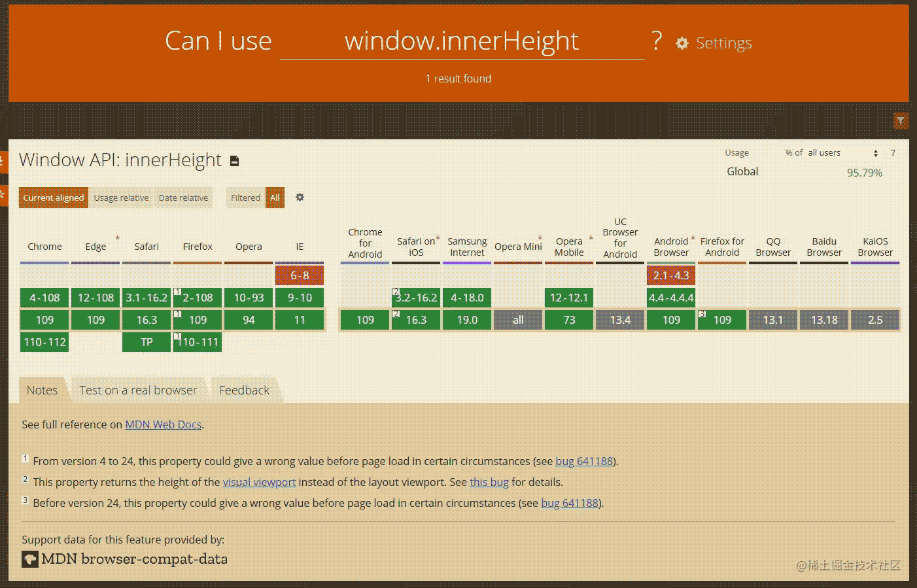
Task: Switch to Date relative view
Action: [183, 198]
